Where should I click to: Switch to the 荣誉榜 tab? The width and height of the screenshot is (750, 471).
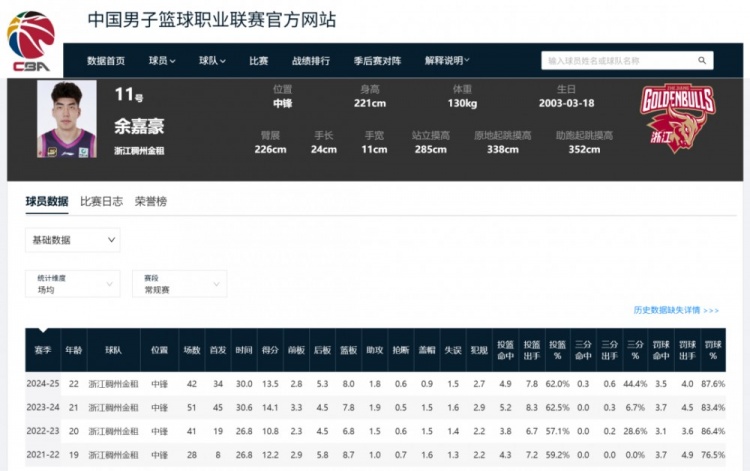(x=151, y=201)
